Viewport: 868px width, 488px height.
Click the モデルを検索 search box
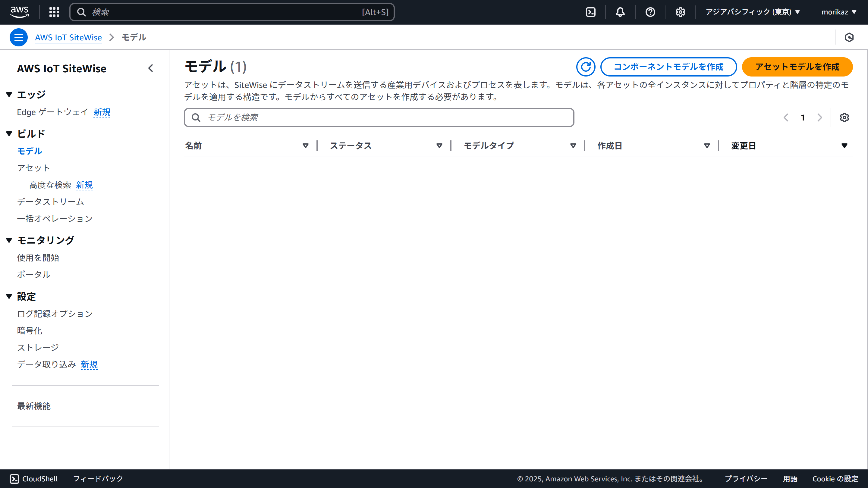point(379,117)
